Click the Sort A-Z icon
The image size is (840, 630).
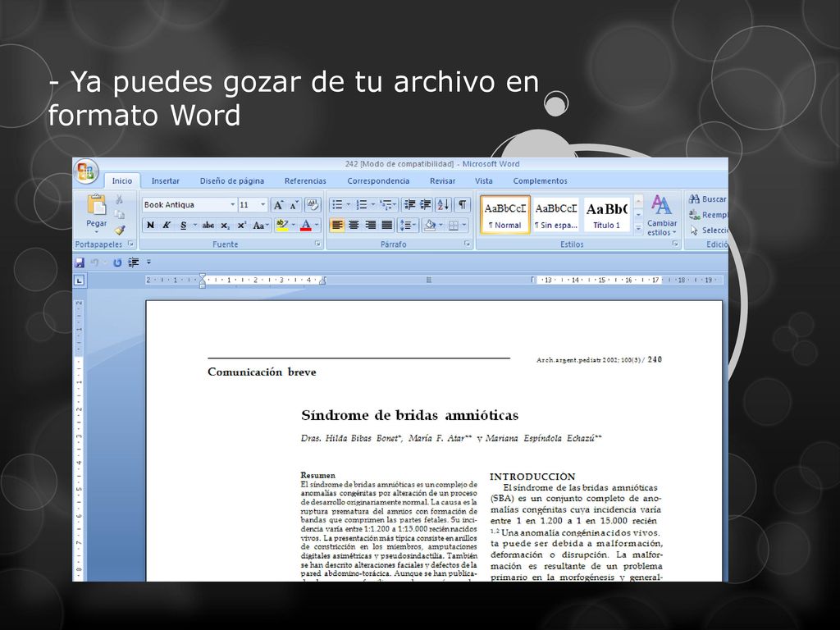click(444, 204)
